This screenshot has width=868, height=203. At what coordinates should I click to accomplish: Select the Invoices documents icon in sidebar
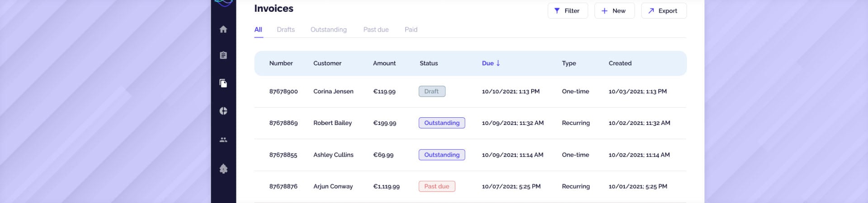[223, 83]
